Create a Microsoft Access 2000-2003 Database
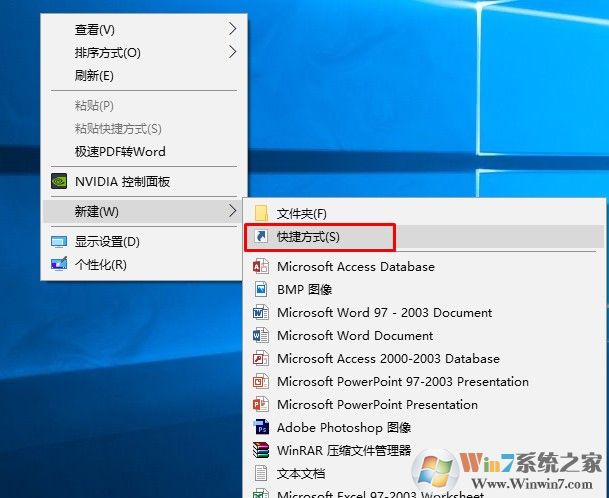The width and height of the screenshot is (609, 498). [424, 358]
